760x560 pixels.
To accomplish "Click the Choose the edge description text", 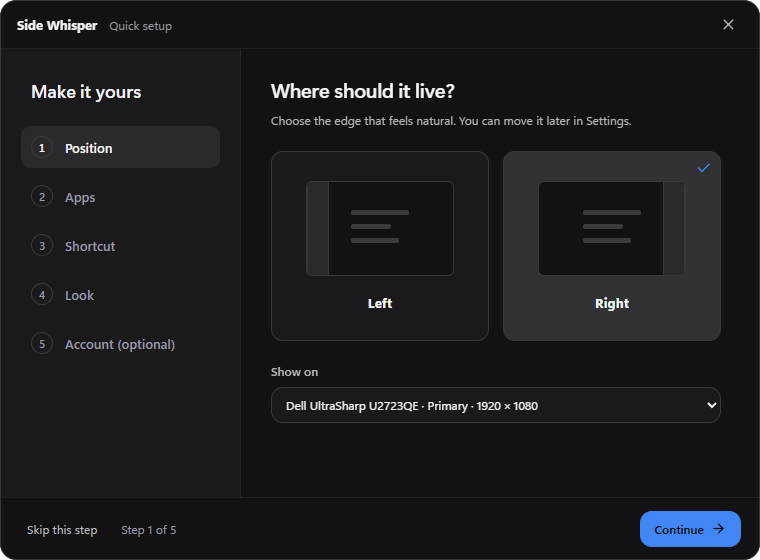I will [451, 121].
